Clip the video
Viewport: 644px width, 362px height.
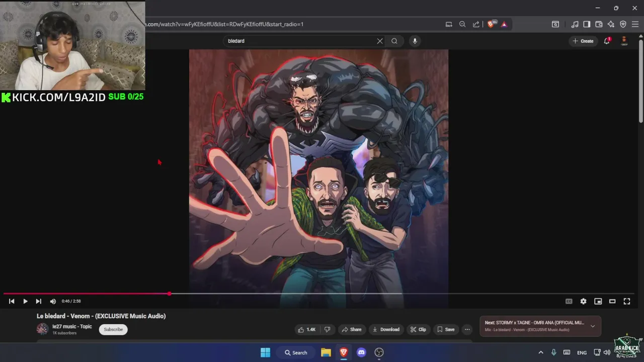(418, 329)
